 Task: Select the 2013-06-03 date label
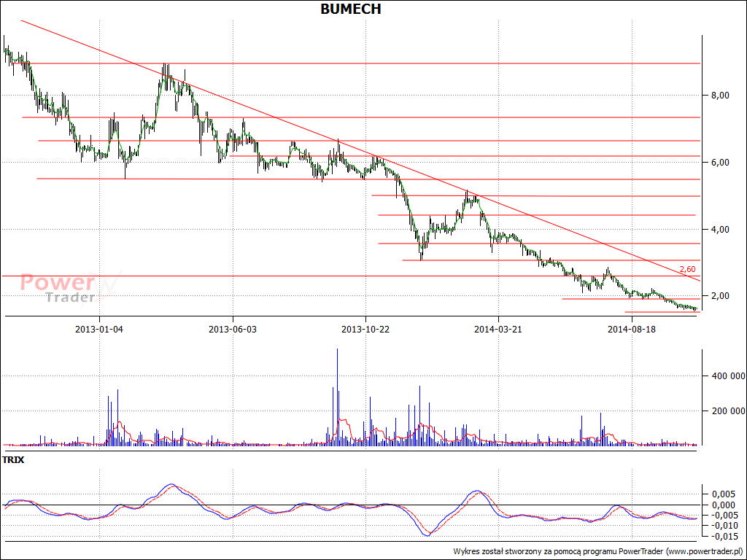point(233,330)
